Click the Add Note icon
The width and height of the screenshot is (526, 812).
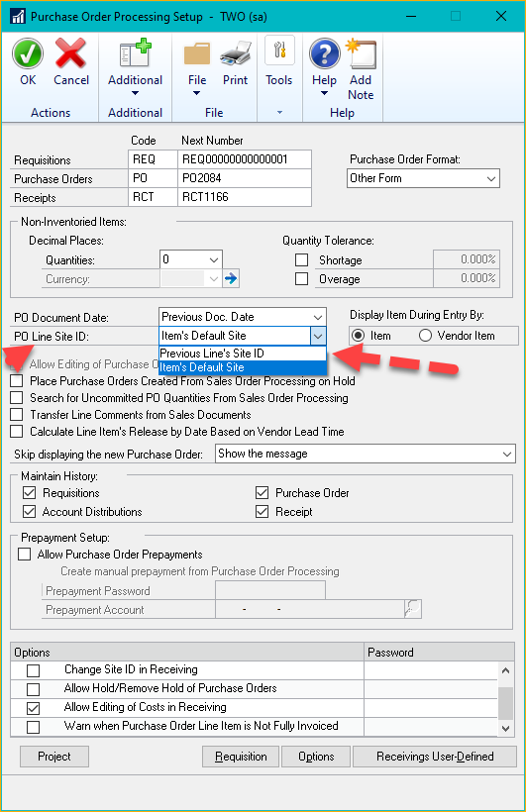point(361,53)
